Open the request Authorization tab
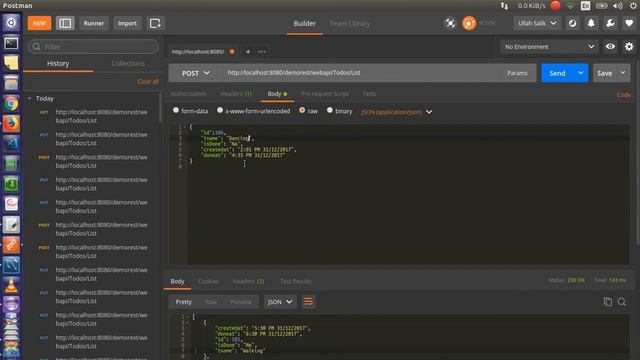The height and width of the screenshot is (360, 640). (189, 93)
